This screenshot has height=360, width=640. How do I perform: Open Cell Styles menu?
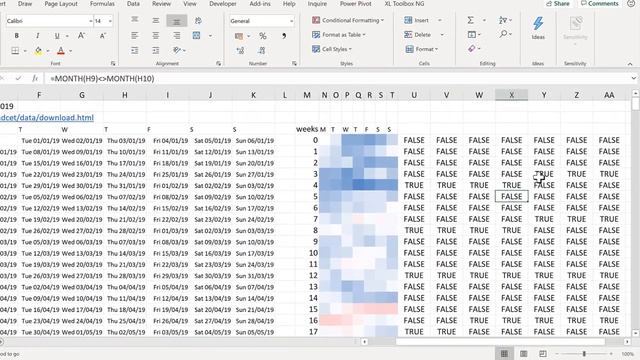[332, 49]
